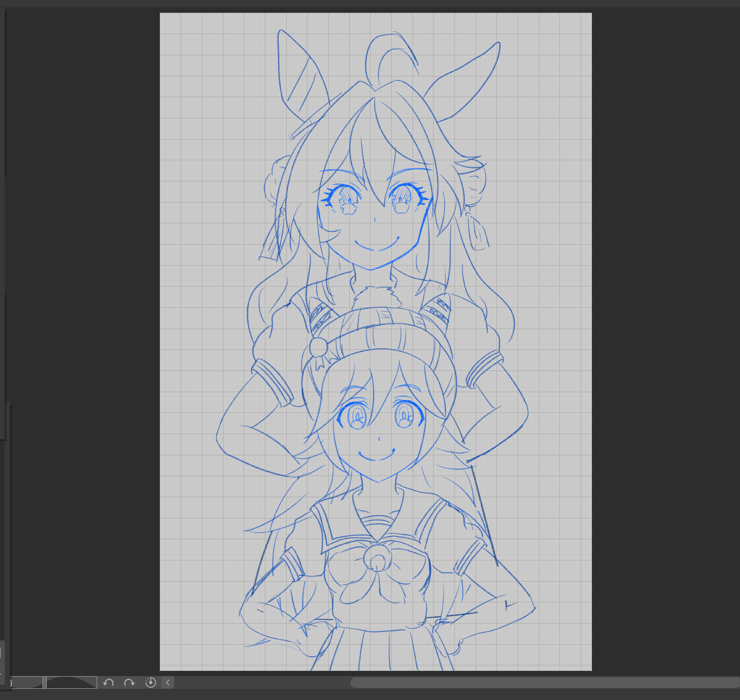Click the canvas rotation slider in the bottom bar
This screenshot has width=740, height=700.
[71, 682]
